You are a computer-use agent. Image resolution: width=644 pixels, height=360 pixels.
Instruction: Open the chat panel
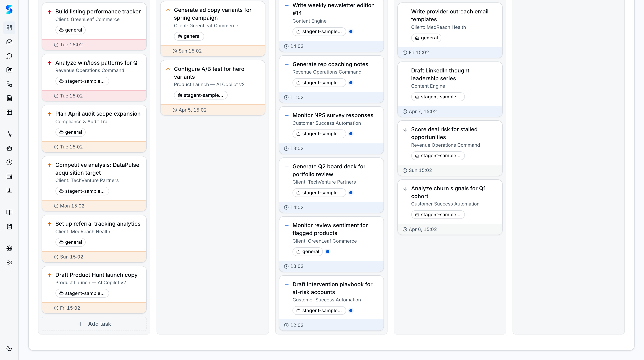click(x=9, y=56)
